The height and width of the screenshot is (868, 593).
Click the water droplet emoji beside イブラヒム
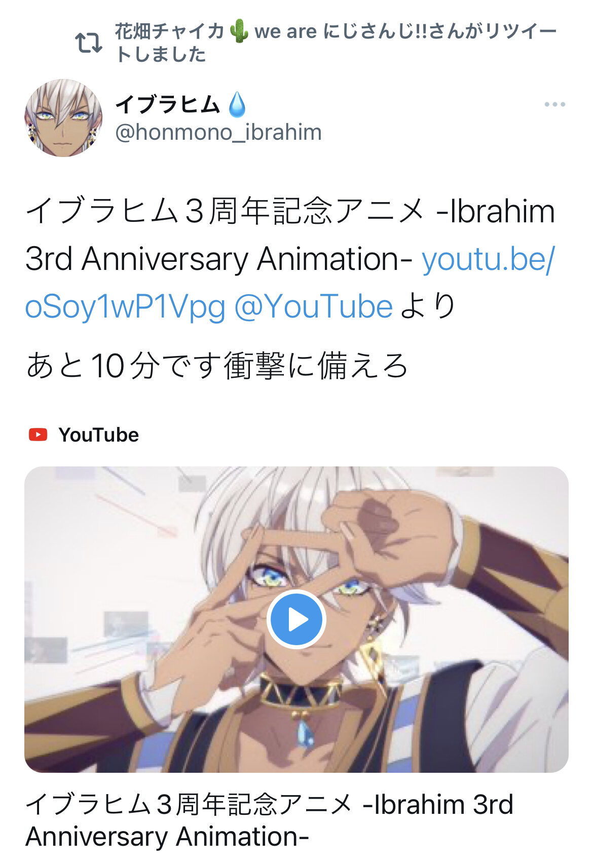point(237,104)
